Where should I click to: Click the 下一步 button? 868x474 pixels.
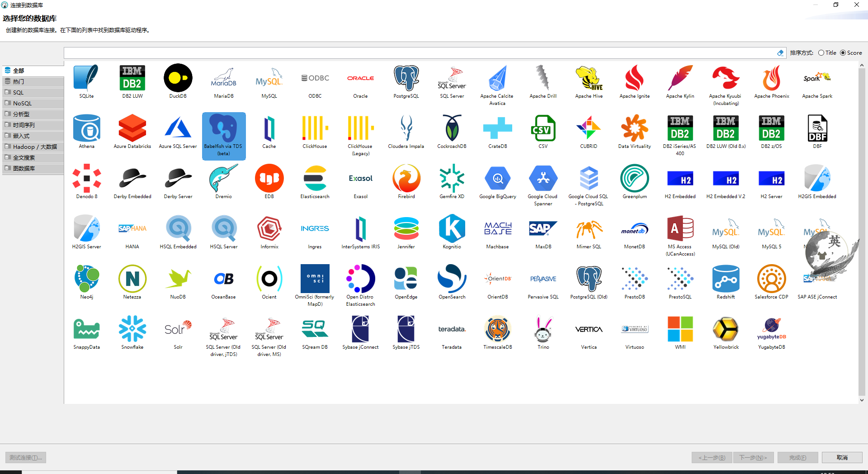tap(753, 457)
